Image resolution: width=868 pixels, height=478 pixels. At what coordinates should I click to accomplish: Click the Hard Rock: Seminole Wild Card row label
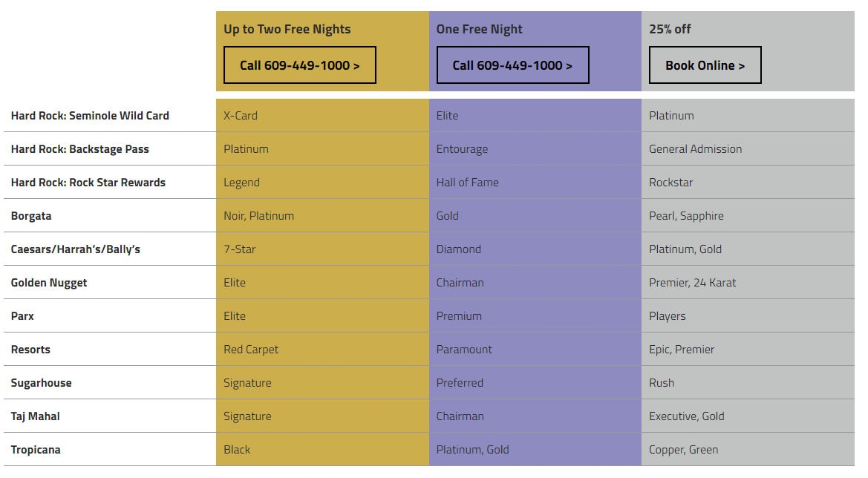click(90, 116)
